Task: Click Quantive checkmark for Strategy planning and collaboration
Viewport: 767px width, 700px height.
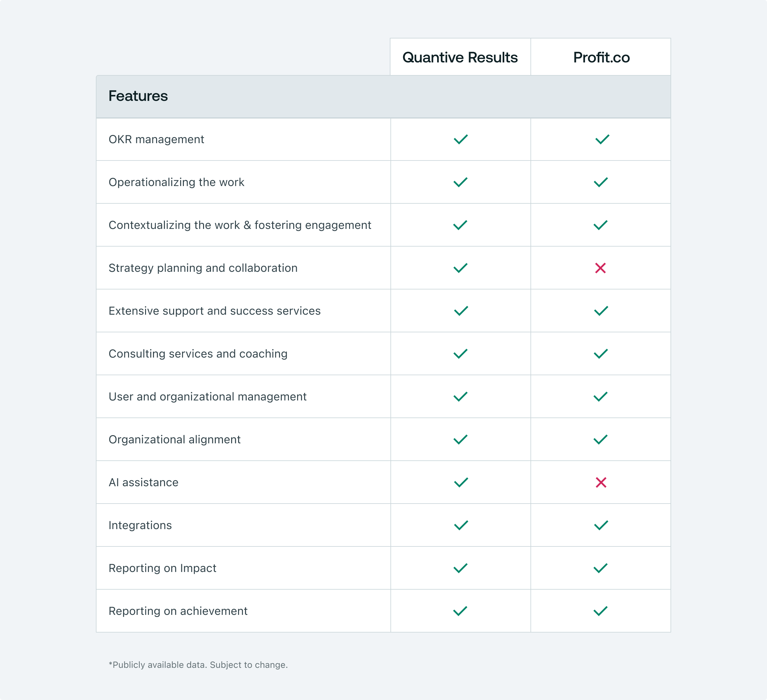Action: tap(460, 268)
